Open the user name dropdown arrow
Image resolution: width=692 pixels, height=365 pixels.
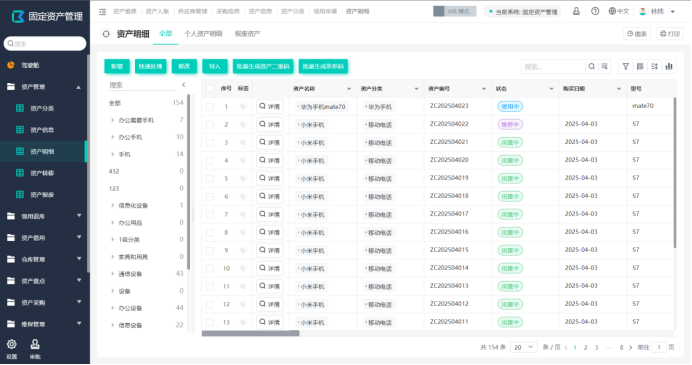pyautogui.click(x=673, y=12)
